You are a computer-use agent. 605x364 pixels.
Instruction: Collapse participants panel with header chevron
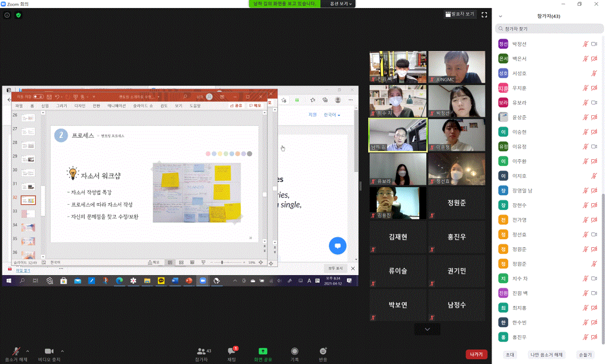click(500, 16)
